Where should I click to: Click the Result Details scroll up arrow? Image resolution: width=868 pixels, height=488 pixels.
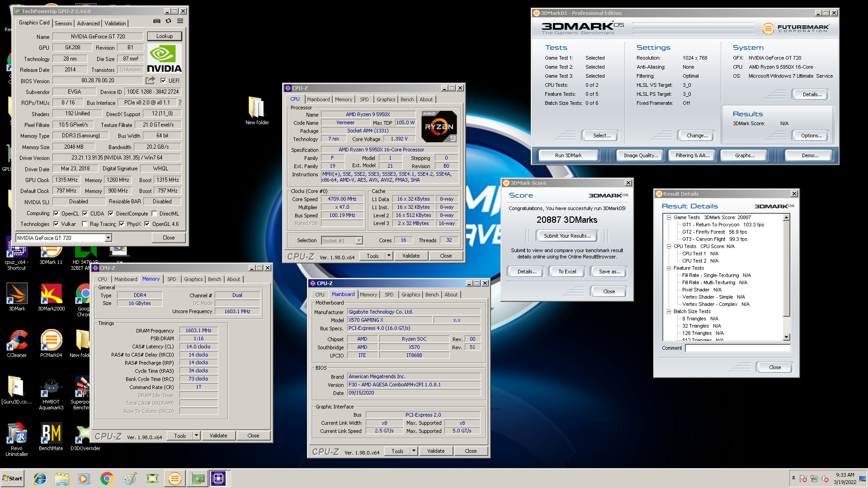[x=786, y=218]
